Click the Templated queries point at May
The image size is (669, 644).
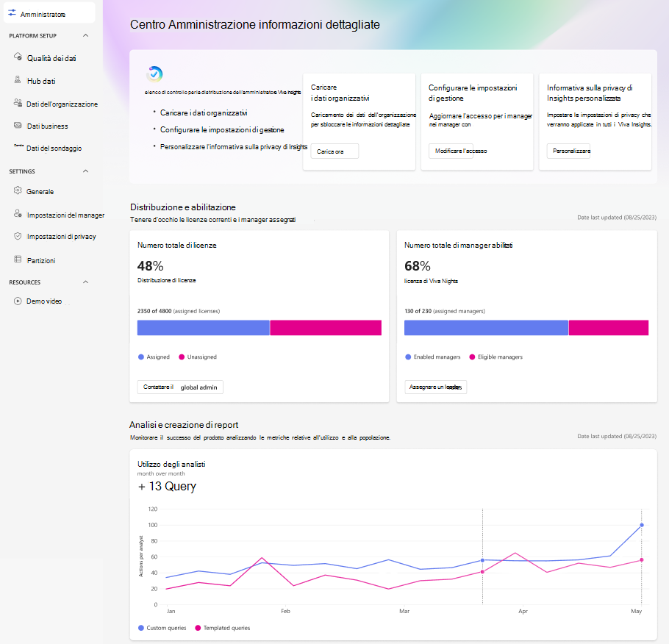pyautogui.click(x=642, y=560)
